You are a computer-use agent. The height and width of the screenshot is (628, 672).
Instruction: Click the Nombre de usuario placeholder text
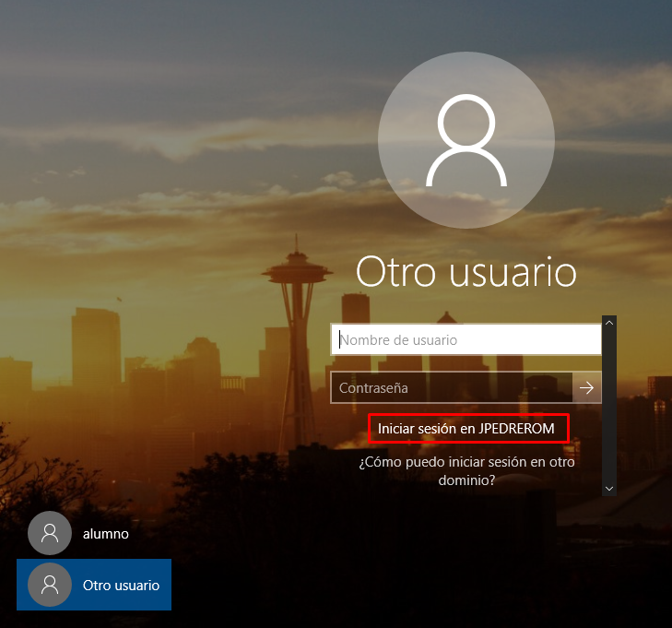coord(398,339)
